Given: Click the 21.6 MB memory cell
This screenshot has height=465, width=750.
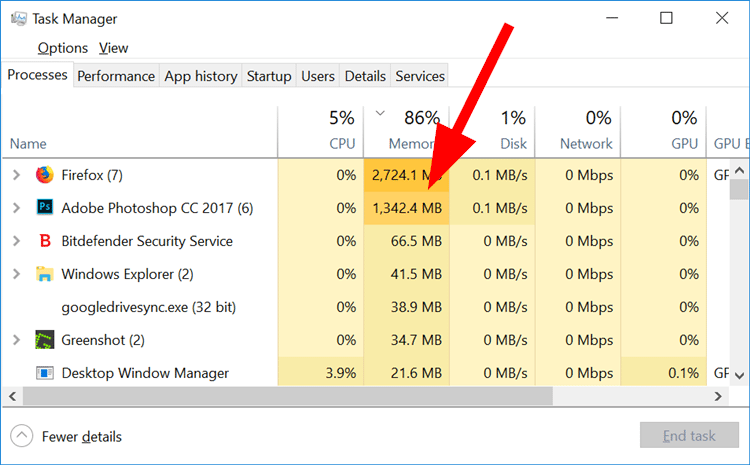Looking at the screenshot, I should [407, 372].
